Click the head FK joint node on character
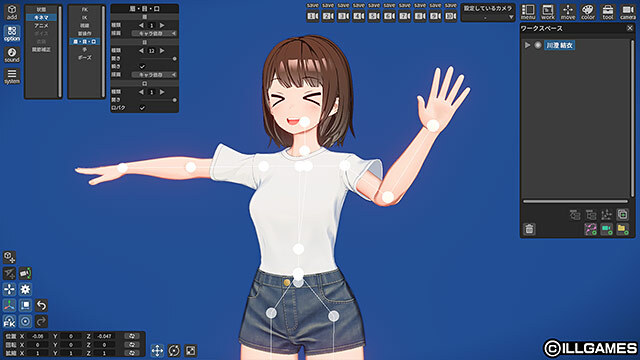 [x=305, y=122]
